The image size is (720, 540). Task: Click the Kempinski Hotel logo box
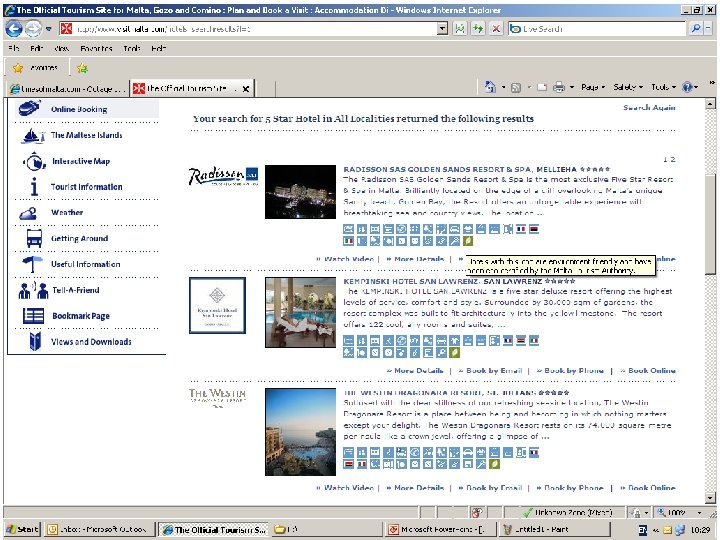click(217, 305)
